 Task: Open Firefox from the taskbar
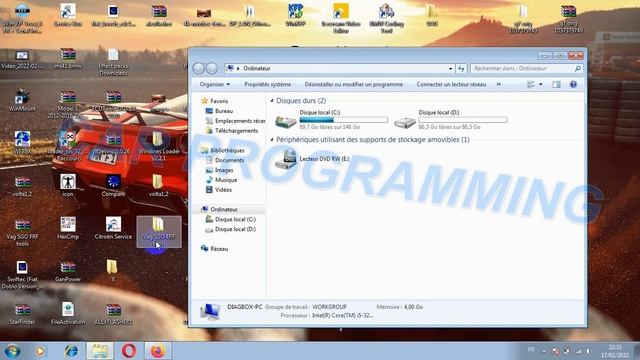click(x=158, y=351)
